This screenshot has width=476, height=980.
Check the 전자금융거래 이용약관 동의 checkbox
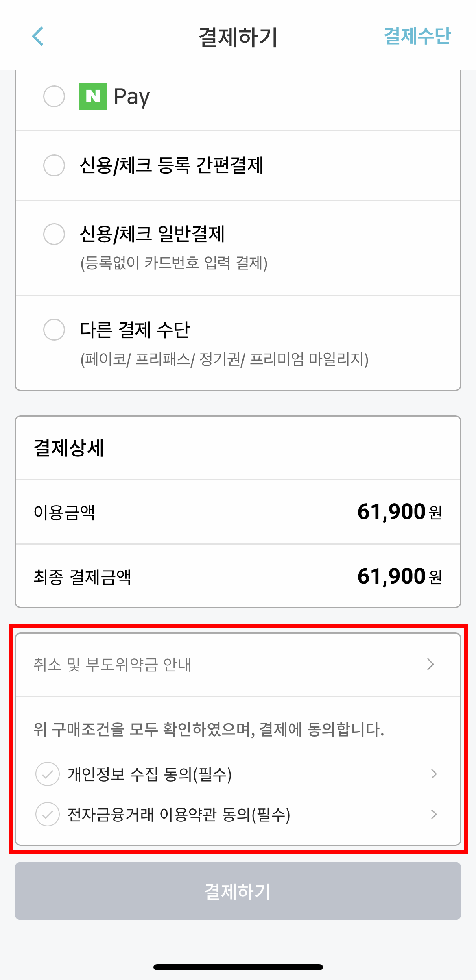47,814
